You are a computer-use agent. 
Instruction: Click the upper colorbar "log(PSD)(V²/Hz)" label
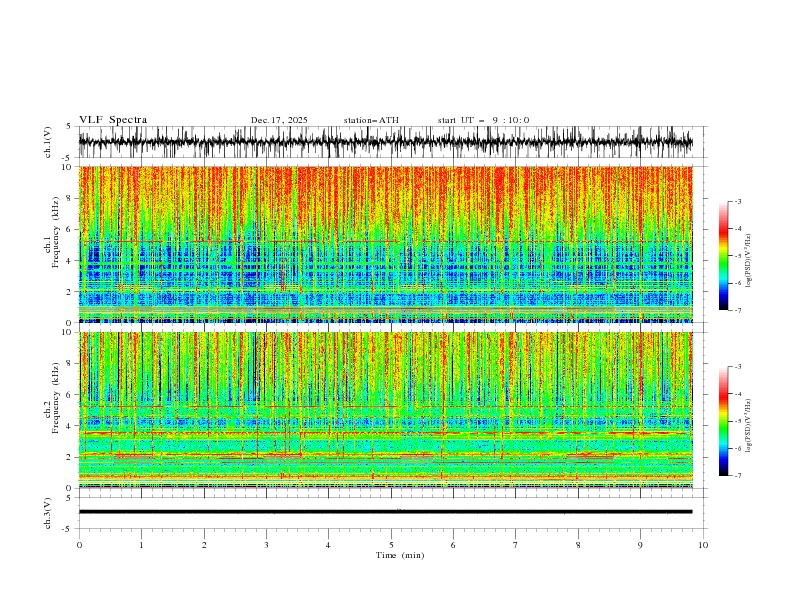coord(748,261)
